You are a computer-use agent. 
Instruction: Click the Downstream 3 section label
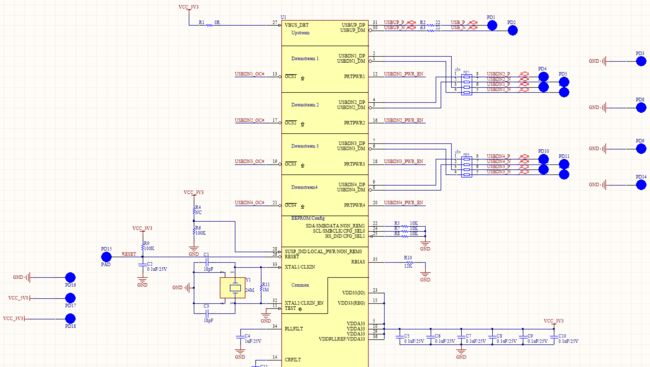(305, 146)
